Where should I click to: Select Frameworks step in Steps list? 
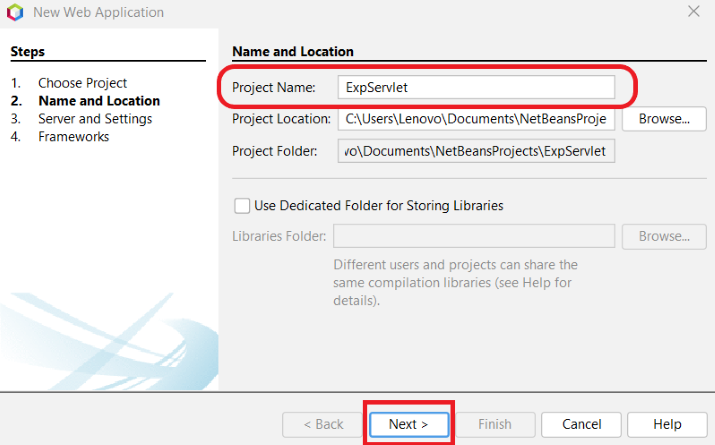(73, 137)
